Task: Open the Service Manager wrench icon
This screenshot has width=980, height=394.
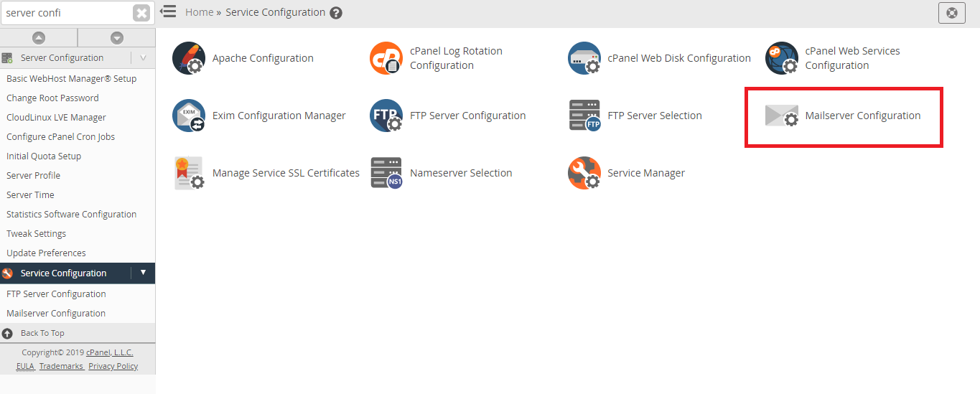Action: click(x=584, y=173)
